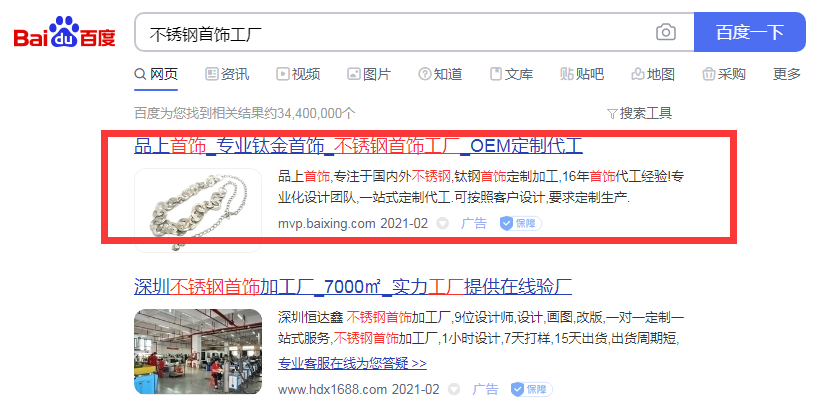Click 专业客服在线为您答疑 link

tap(352, 363)
